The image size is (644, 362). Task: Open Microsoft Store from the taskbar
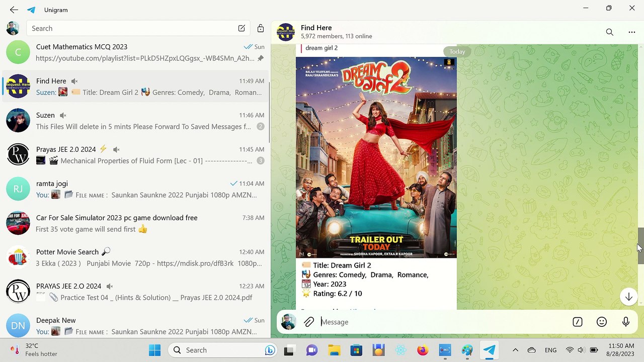356,350
